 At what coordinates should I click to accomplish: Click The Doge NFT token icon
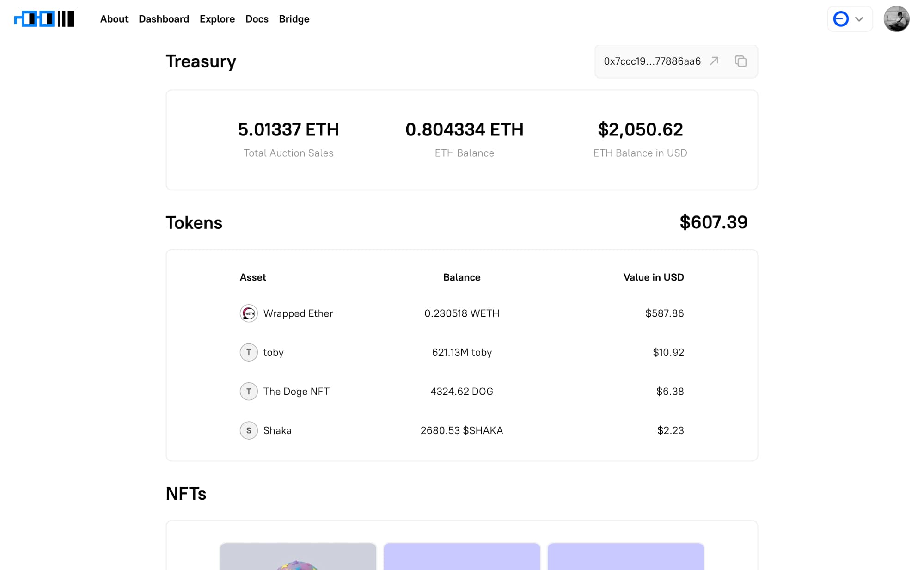249,392
